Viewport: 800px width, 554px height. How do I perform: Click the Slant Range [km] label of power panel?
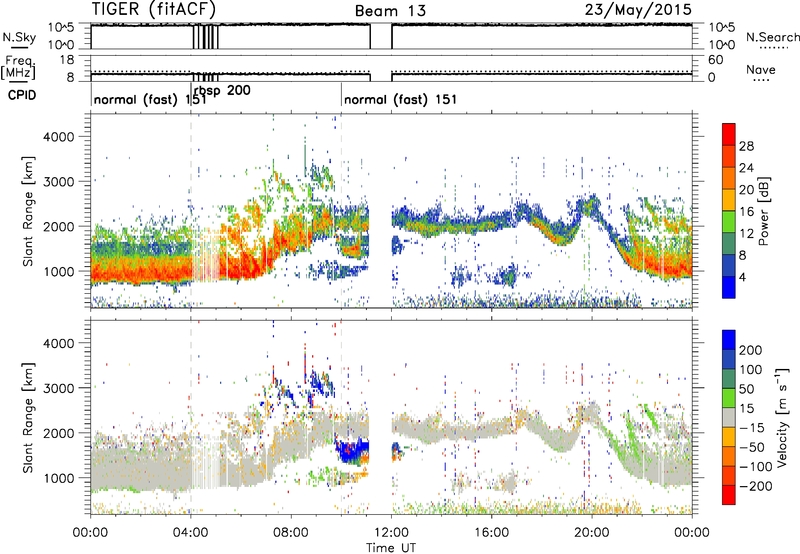coord(28,211)
